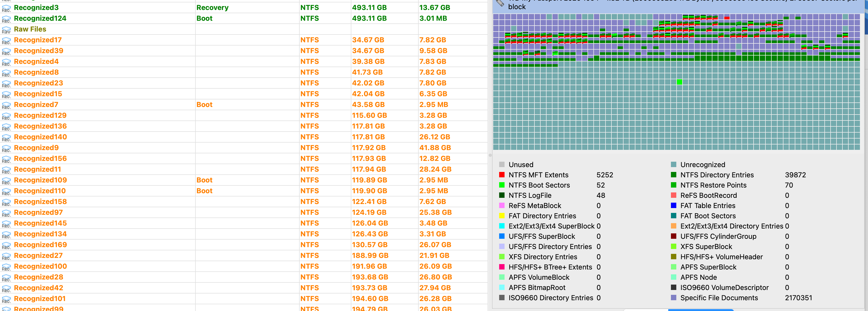Click the teal Unrecognized legend swatch
The width and height of the screenshot is (868, 311).
pyautogui.click(x=674, y=165)
